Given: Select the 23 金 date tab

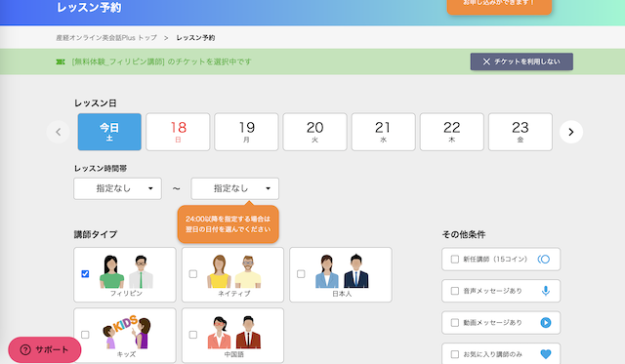Looking at the screenshot, I should click(521, 132).
